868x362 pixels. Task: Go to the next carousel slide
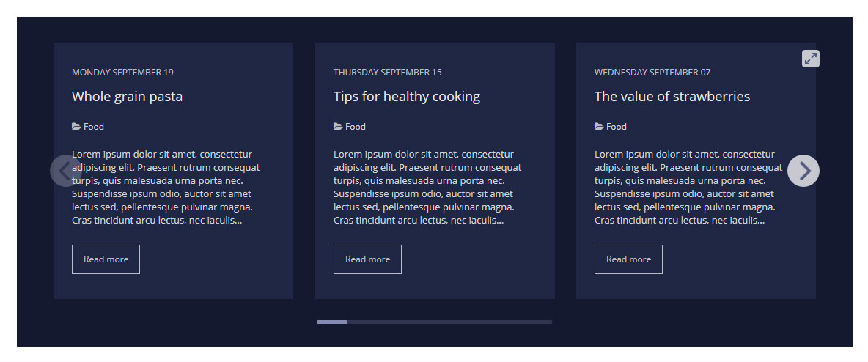(803, 171)
